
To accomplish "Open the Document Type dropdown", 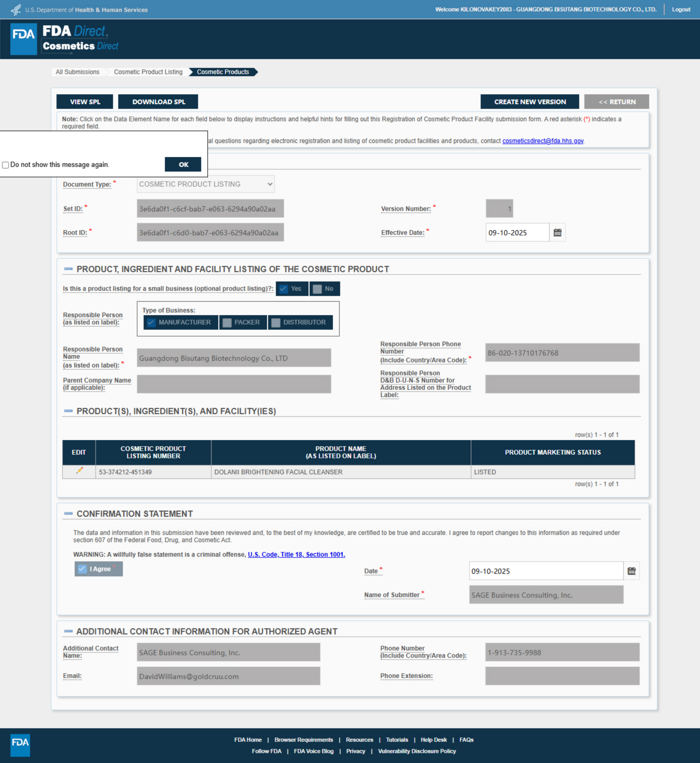I will (x=205, y=184).
